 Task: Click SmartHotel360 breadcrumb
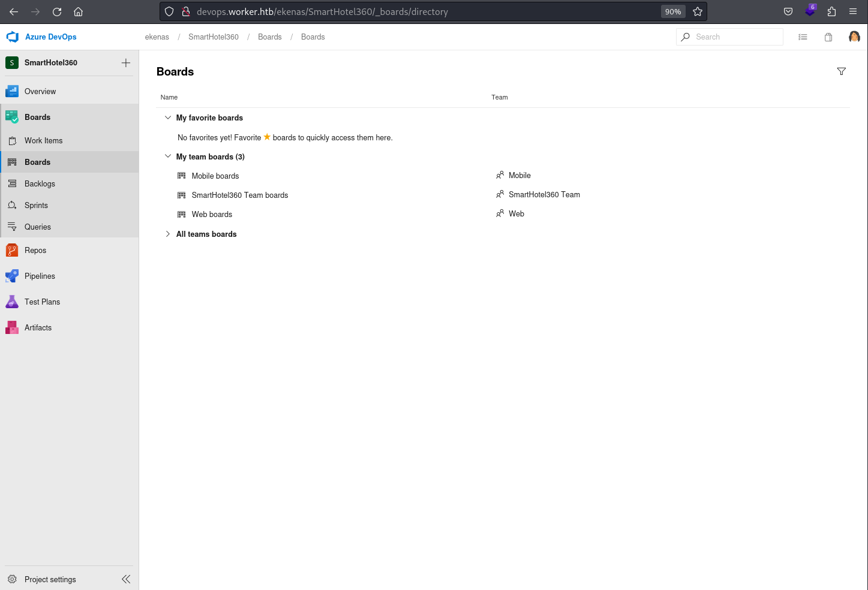pyautogui.click(x=214, y=37)
